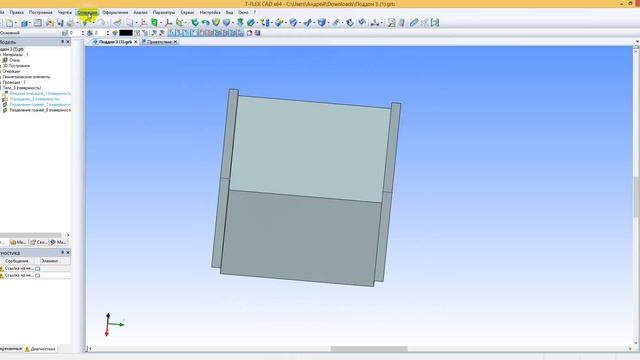Click the blue 3D box icon

pos(322,23)
